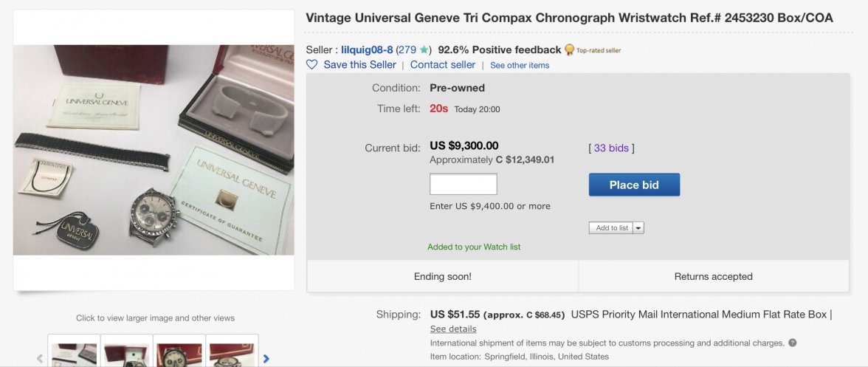The height and width of the screenshot is (367, 868).
Task: Show previous thumbnails with the gray arrow
Action: click(x=40, y=359)
